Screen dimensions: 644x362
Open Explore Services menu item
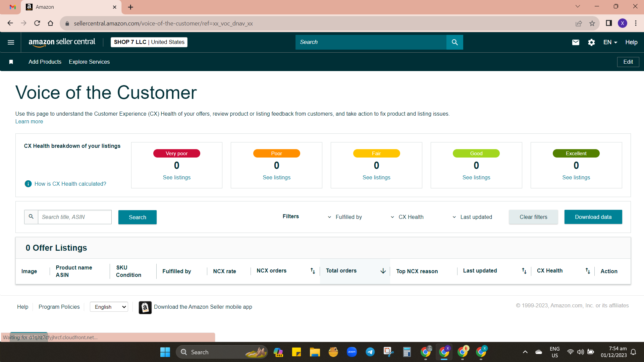pos(89,62)
